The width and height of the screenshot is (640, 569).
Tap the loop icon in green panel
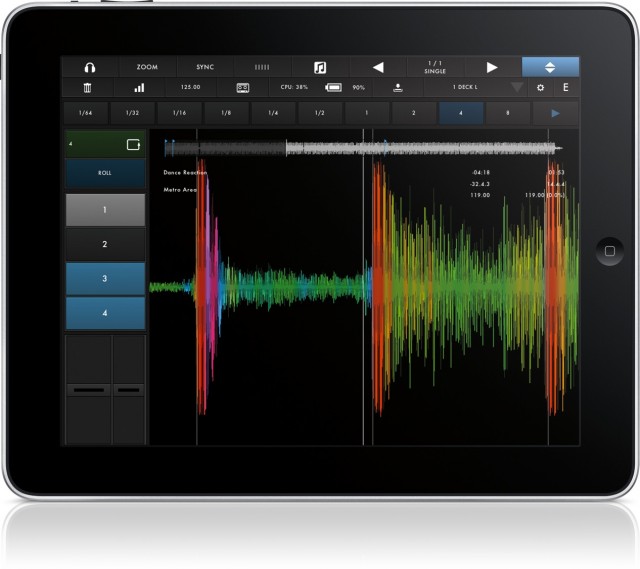click(133, 145)
